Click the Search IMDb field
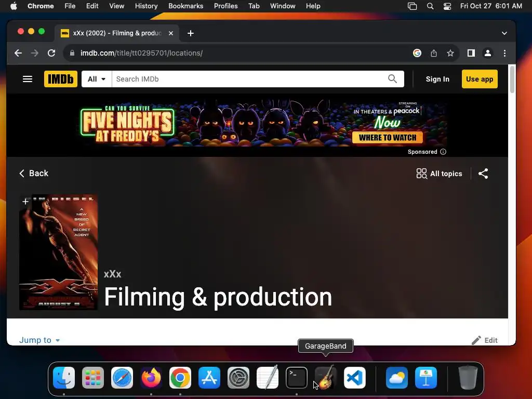Viewport: 532px width, 399px height. (x=249, y=79)
